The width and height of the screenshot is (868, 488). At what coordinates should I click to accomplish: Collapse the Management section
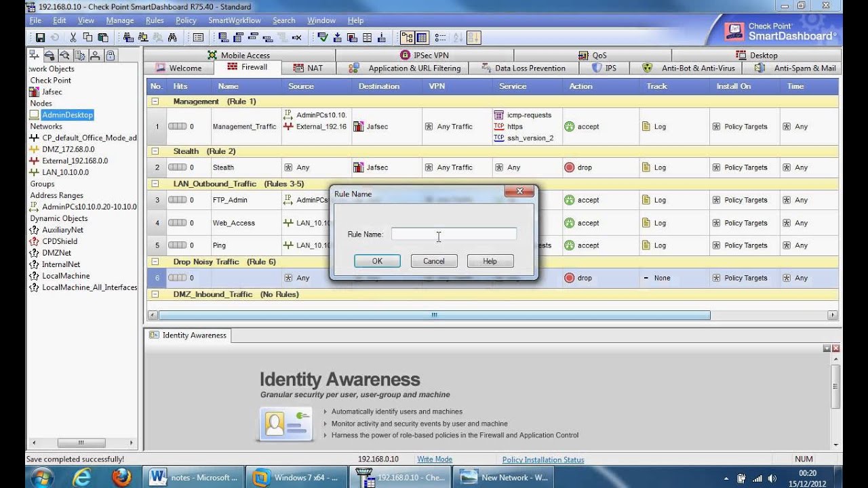[x=155, y=102]
